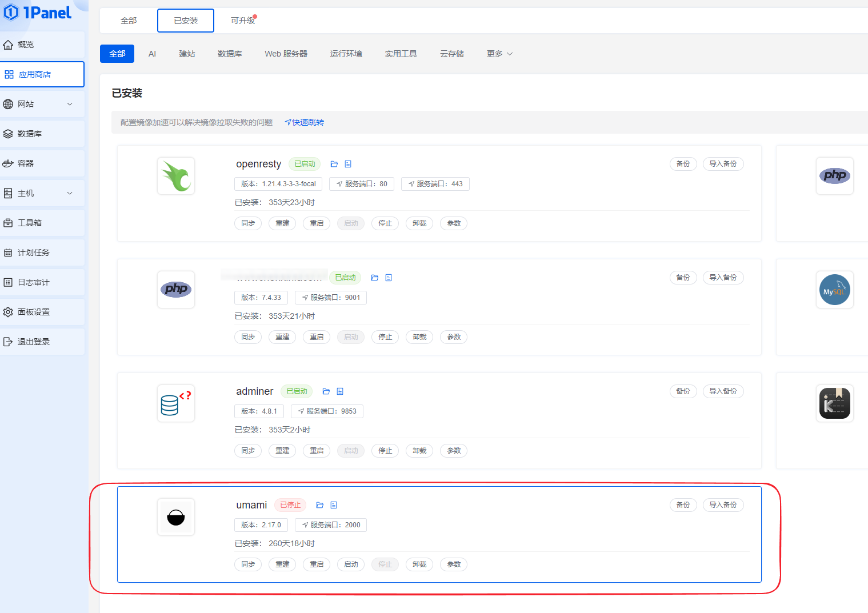The width and height of the screenshot is (868, 613).
Task: Click the umami application logo
Action: point(176,517)
